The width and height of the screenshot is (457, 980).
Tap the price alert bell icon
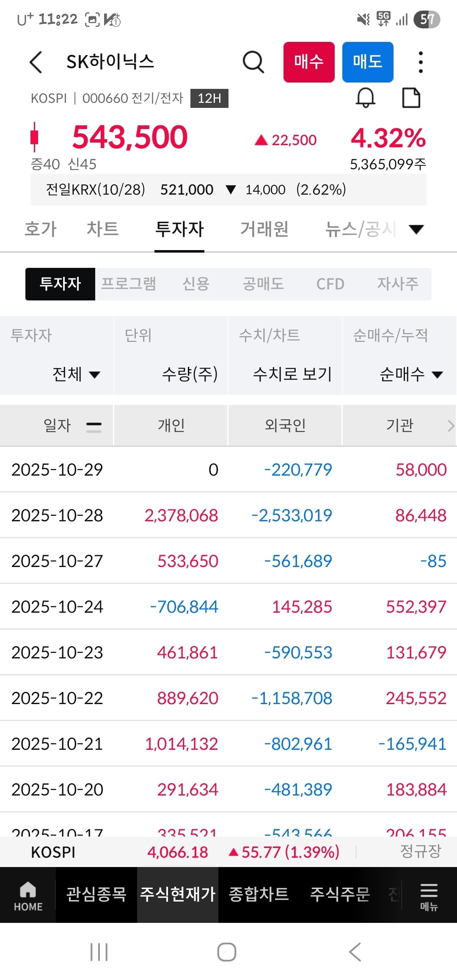365,98
